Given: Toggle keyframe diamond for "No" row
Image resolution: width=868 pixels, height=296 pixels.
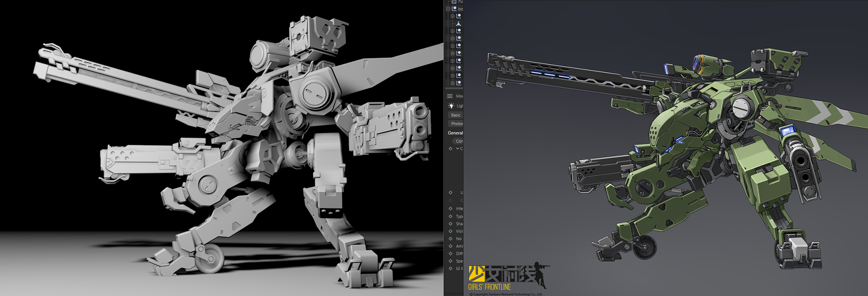Looking at the screenshot, I should 450,239.
